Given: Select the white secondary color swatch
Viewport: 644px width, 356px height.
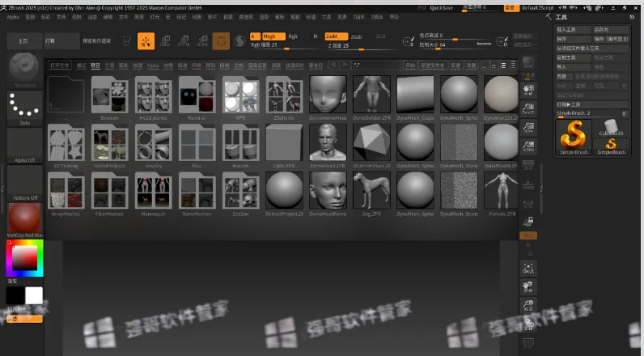Looking at the screenshot, I should coord(34,295).
